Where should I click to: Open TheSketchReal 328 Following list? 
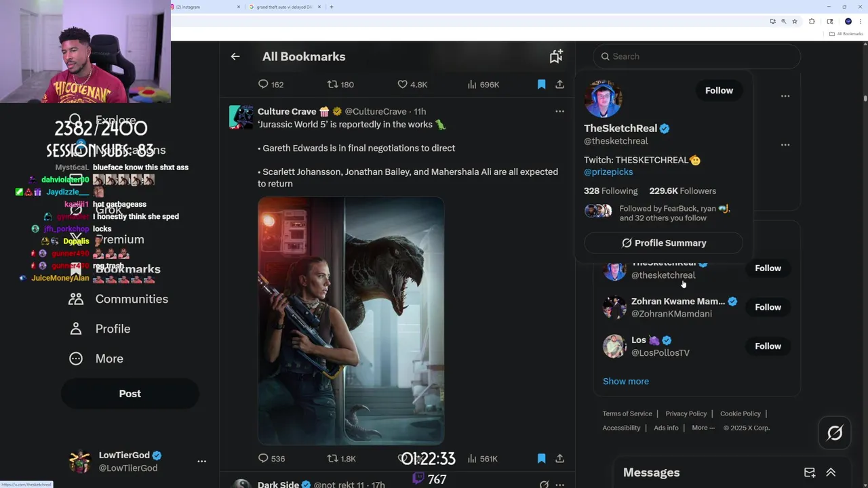(610, 190)
